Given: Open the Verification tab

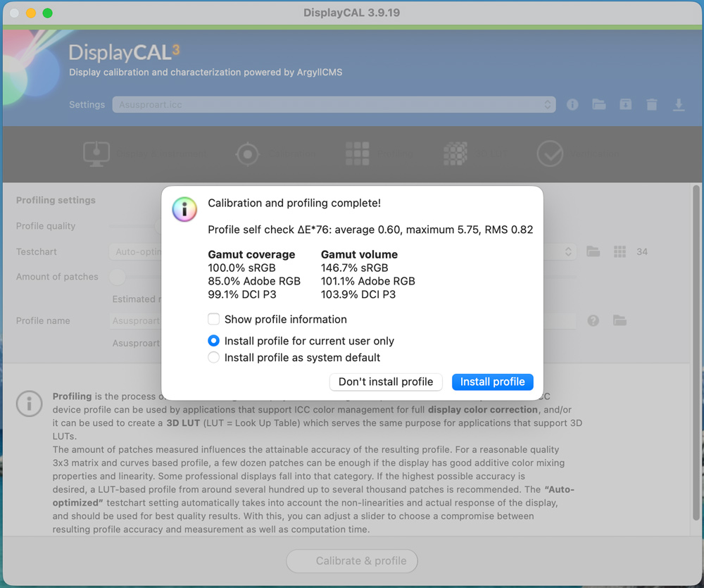Looking at the screenshot, I should click(578, 154).
